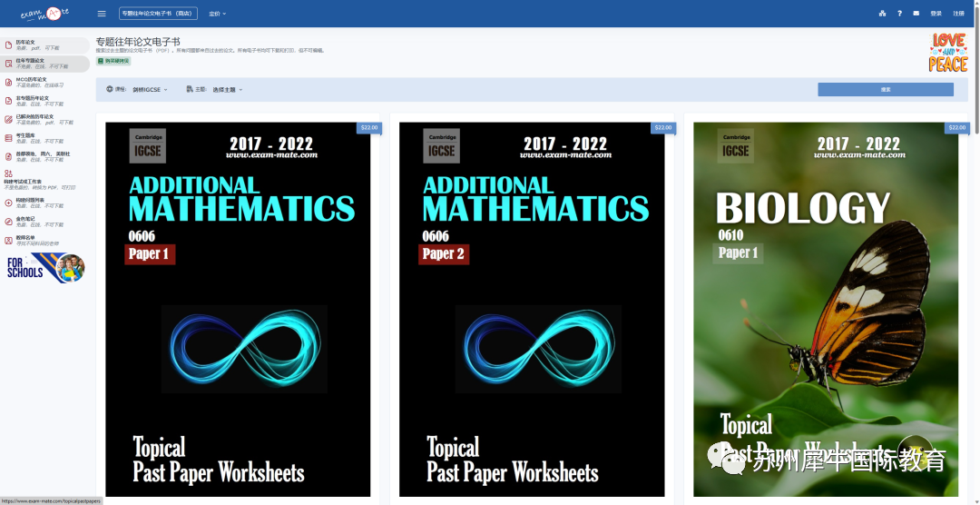
Task: Click the Love and Peace sticker
Action: (948, 53)
